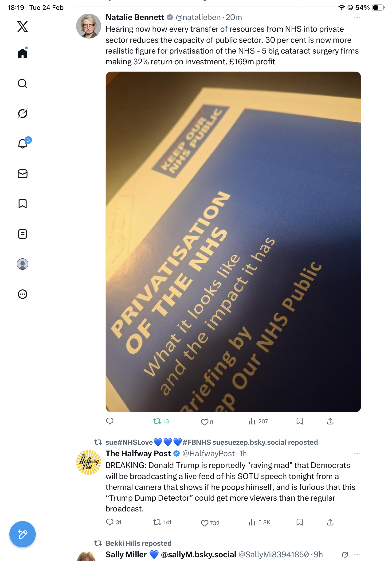
Task: Open the @natalieben profile handle
Action: pos(198,17)
